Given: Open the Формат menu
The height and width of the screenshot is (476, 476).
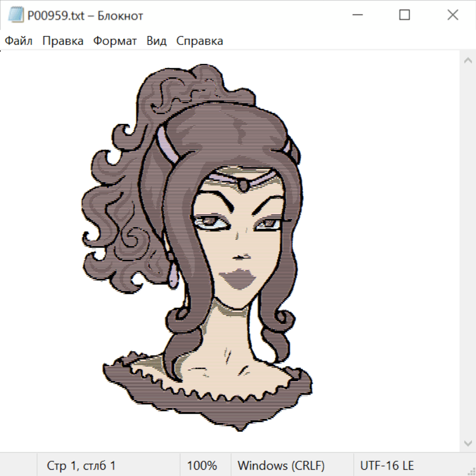Looking at the screenshot, I should (115, 41).
